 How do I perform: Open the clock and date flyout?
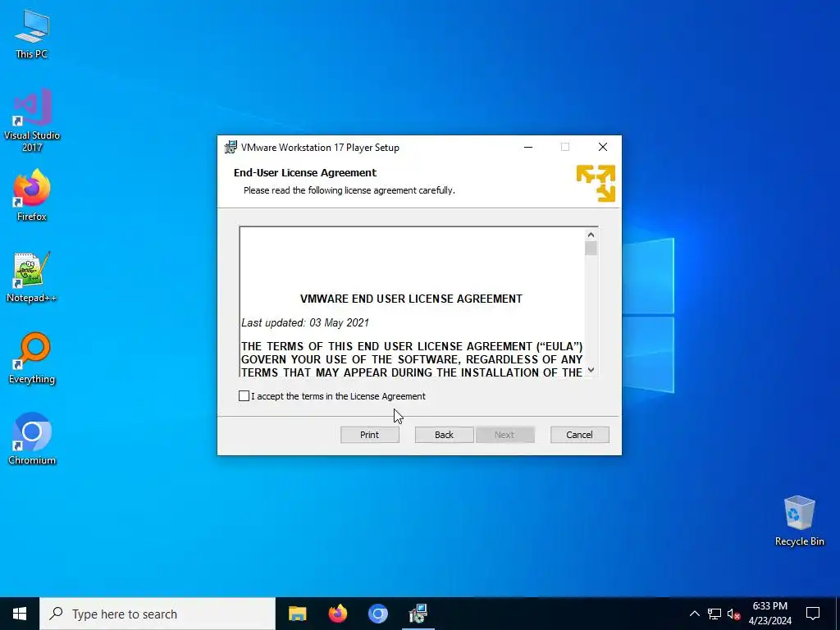(769, 614)
